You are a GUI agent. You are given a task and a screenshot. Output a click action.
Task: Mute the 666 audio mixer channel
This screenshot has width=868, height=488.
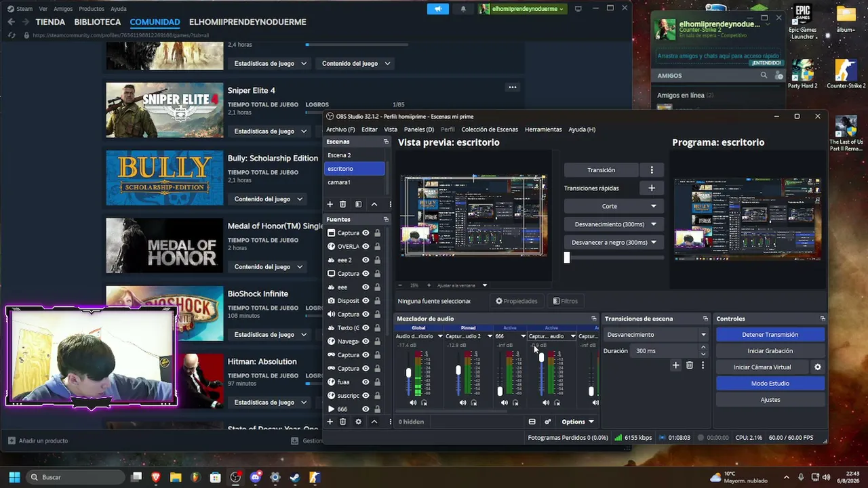click(x=504, y=403)
